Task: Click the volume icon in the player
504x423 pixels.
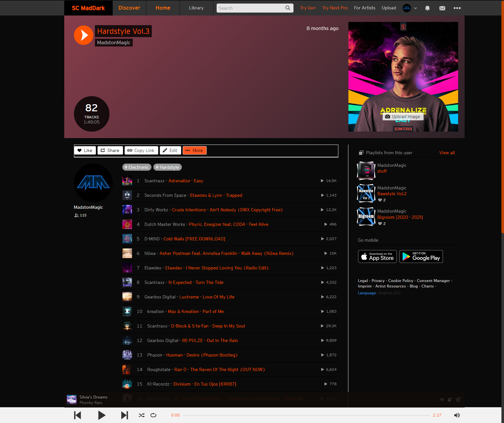Action: click(x=457, y=415)
